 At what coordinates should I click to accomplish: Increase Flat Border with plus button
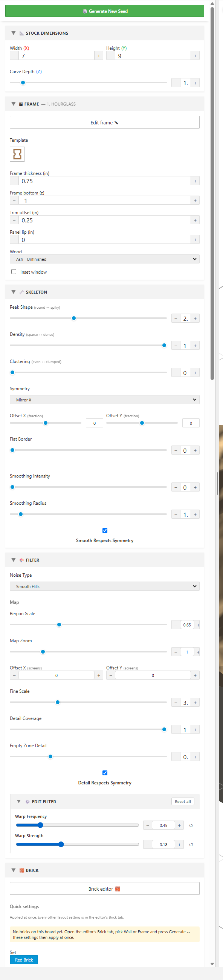coord(195,450)
